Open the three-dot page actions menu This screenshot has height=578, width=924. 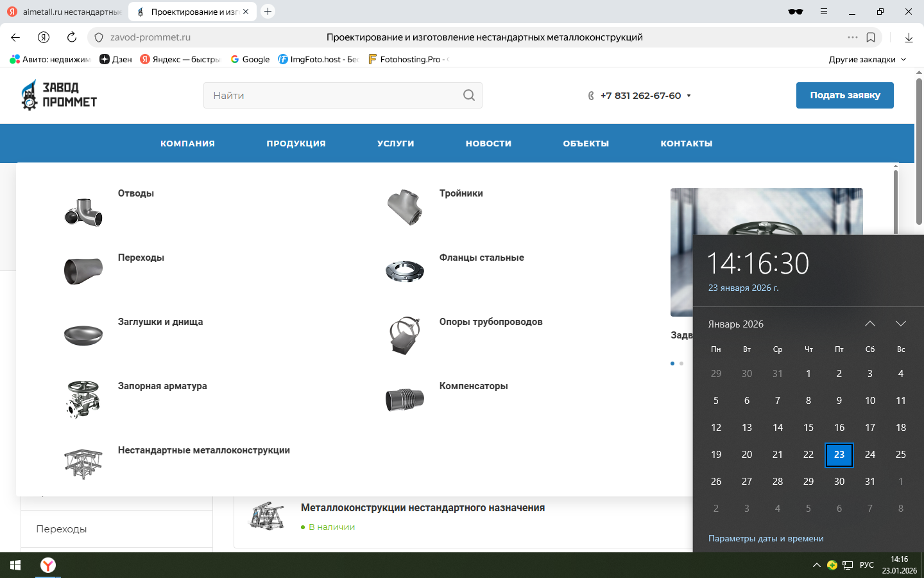[x=852, y=37]
